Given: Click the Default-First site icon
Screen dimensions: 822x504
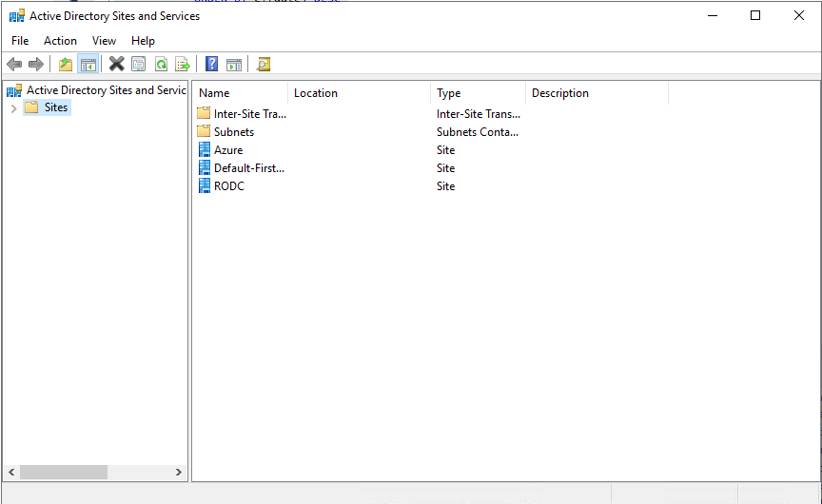Looking at the screenshot, I should point(205,168).
